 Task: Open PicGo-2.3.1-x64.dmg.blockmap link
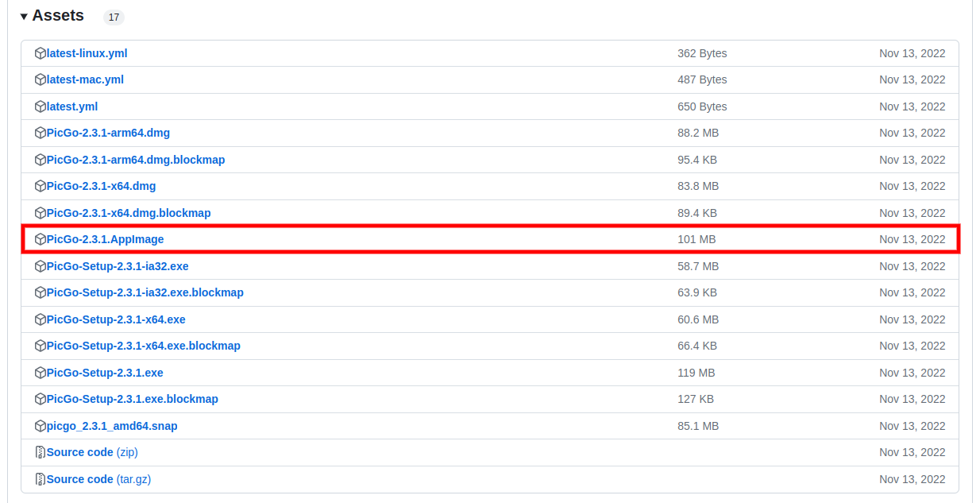point(129,213)
